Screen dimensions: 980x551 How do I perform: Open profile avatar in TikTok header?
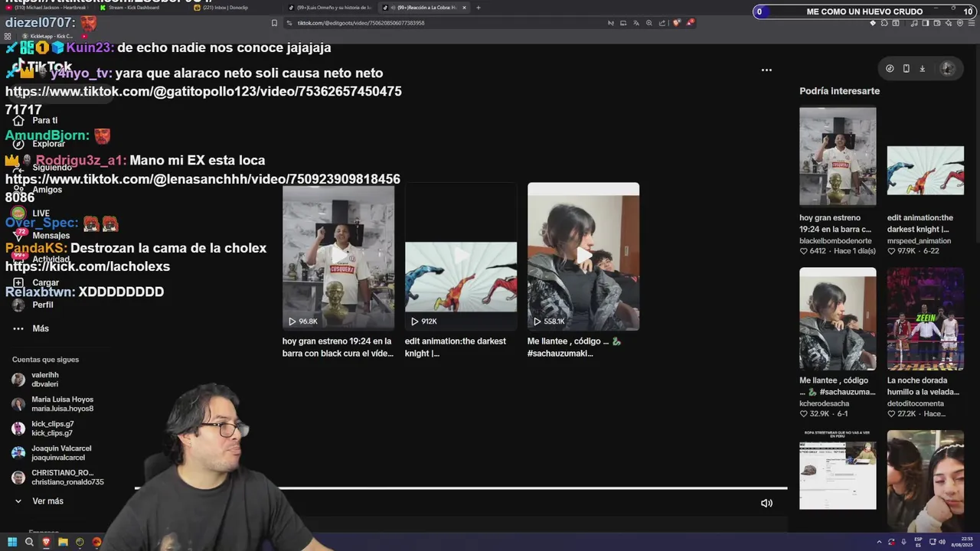(947, 68)
